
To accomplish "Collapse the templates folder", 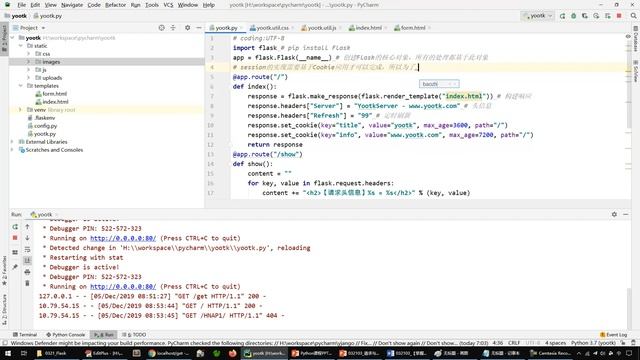I will [x=20, y=86].
